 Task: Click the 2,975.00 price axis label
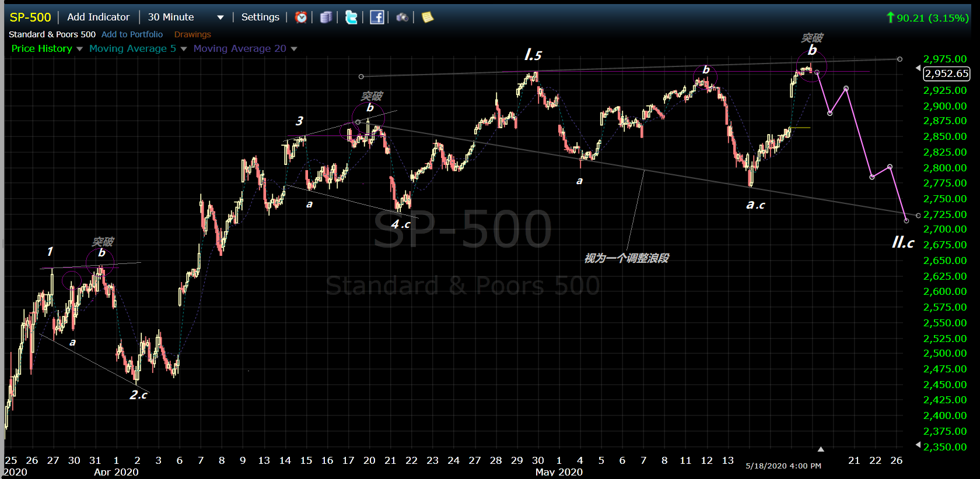click(x=944, y=59)
